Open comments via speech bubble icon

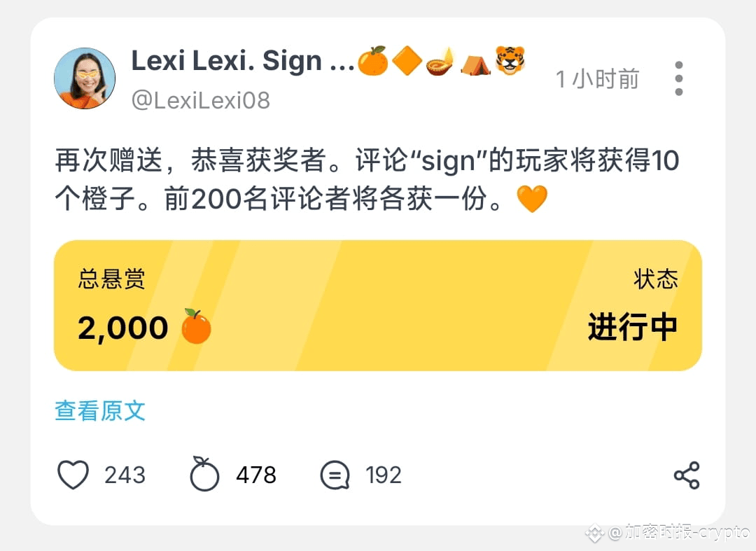[335, 475]
